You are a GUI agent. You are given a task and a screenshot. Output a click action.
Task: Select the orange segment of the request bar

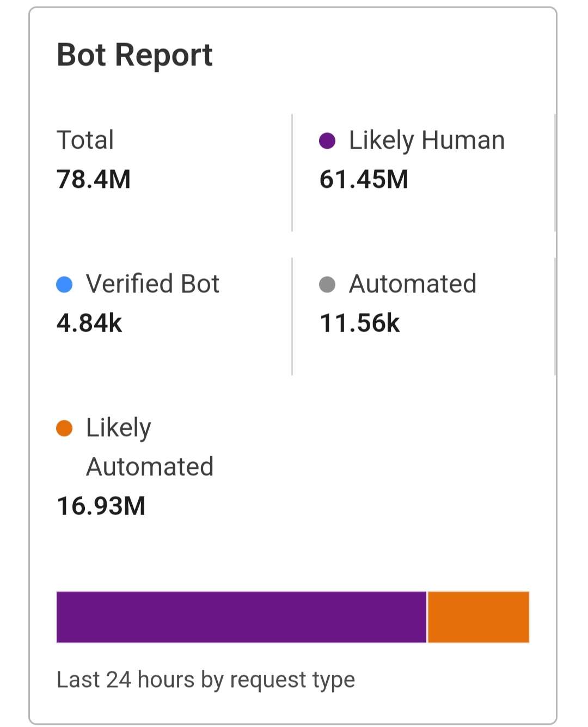coord(479,617)
